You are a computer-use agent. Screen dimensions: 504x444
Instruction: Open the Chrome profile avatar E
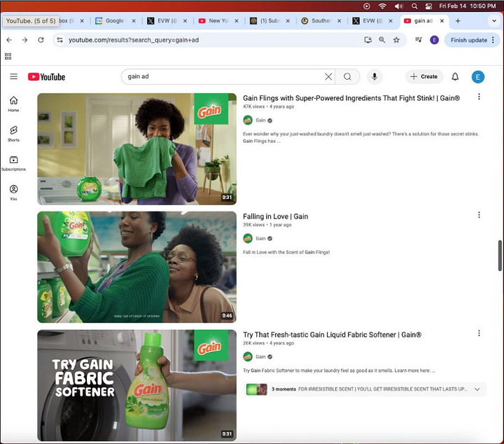434,40
